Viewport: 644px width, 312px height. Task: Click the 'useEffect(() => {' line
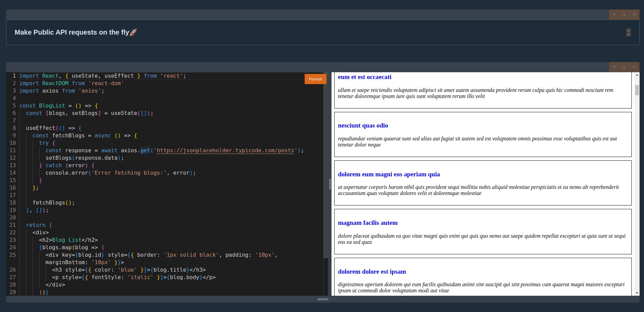pyautogui.click(x=54, y=128)
